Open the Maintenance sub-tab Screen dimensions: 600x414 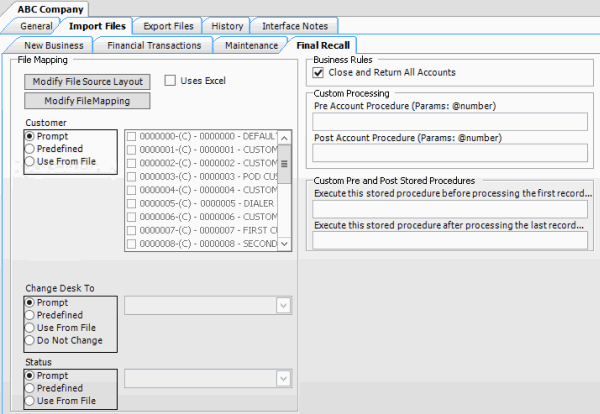click(x=251, y=45)
